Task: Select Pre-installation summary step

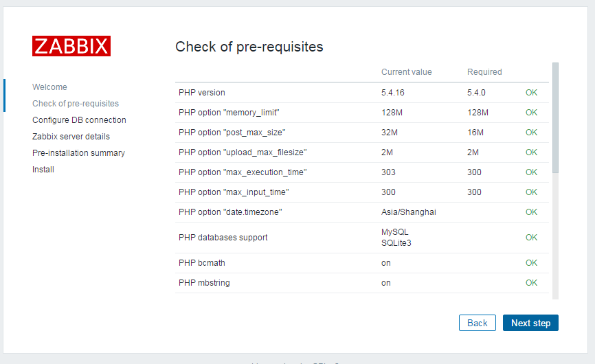Action: 78,153
